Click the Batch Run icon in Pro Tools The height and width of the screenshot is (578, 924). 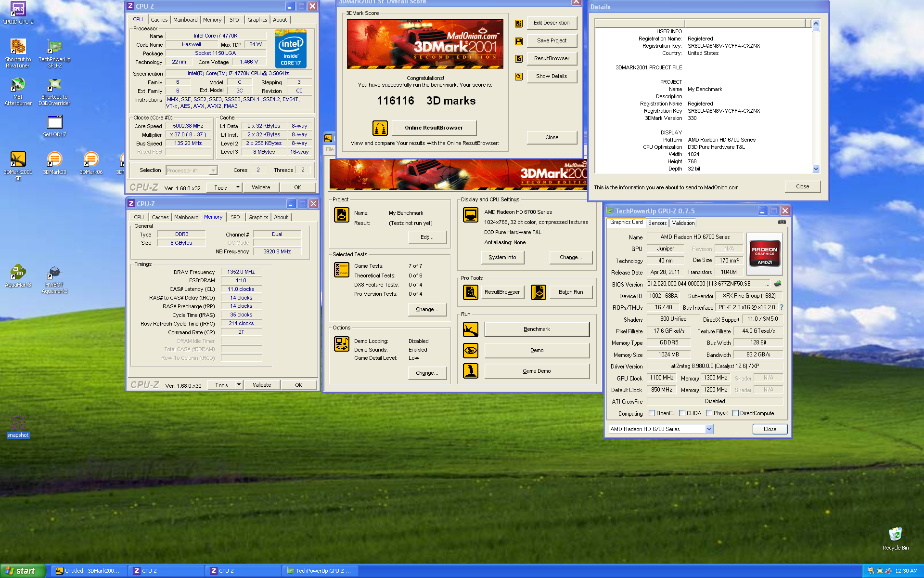[x=539, y=292]
